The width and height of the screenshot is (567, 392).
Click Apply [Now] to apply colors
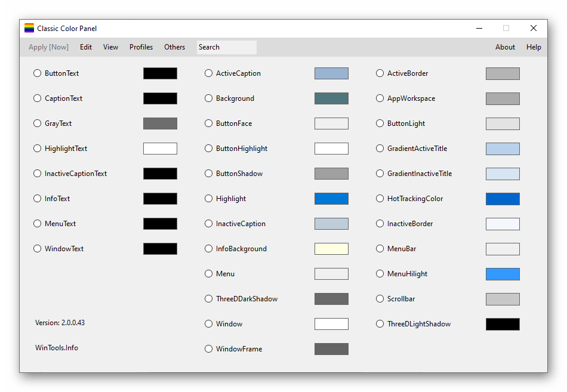(48, 47)
